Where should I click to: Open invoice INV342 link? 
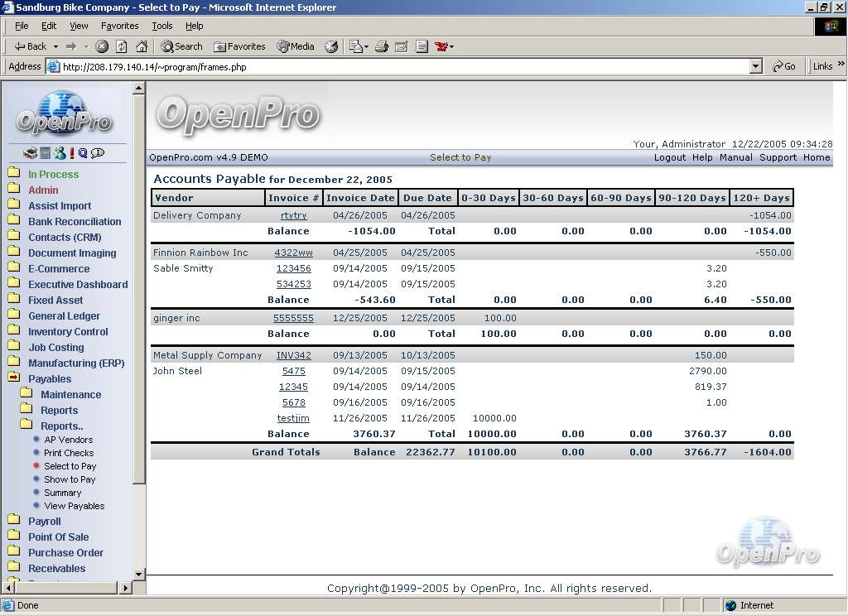click(294, 355)
